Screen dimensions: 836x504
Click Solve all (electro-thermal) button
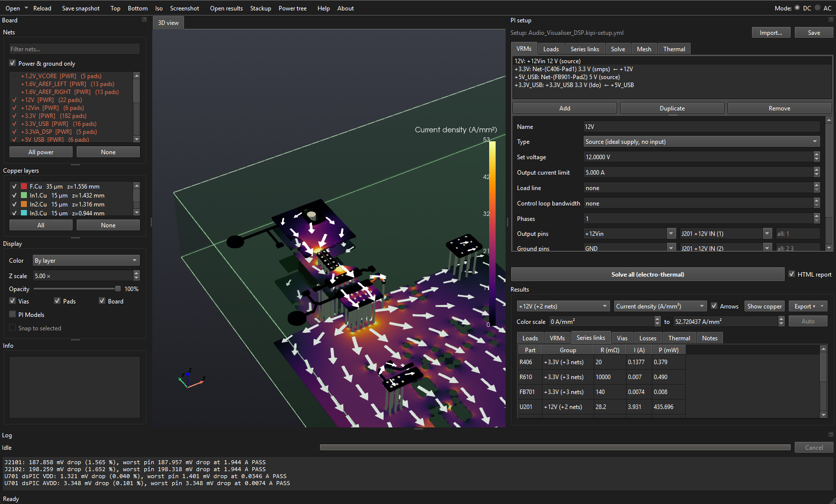(x=647, y=274)
